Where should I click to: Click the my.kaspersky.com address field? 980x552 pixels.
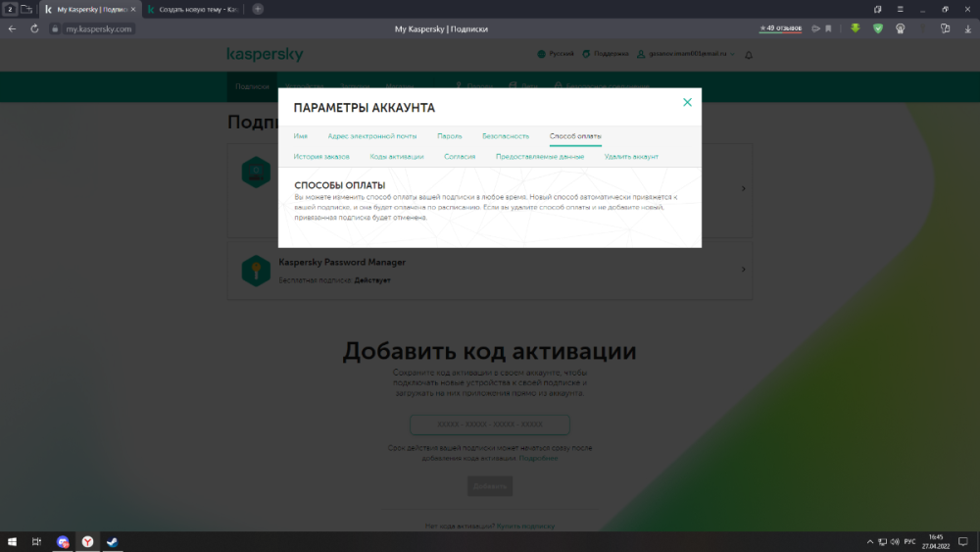99,28
